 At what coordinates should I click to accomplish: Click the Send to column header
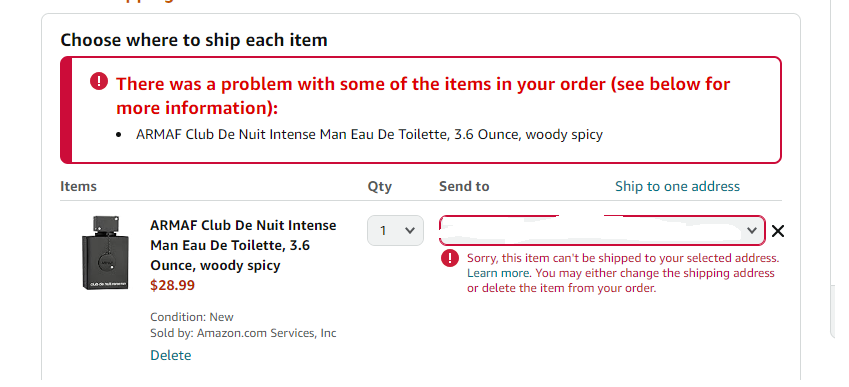[464, 186]
